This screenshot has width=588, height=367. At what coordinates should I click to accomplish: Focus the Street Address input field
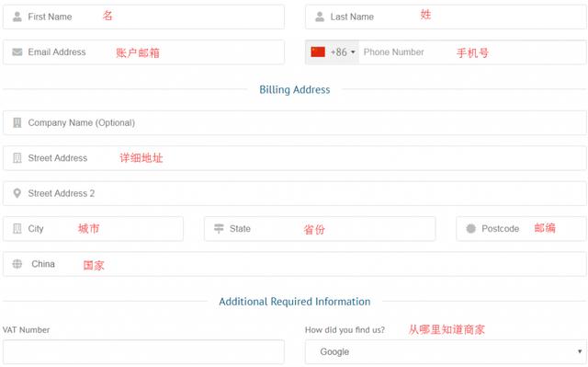[294, 158]
